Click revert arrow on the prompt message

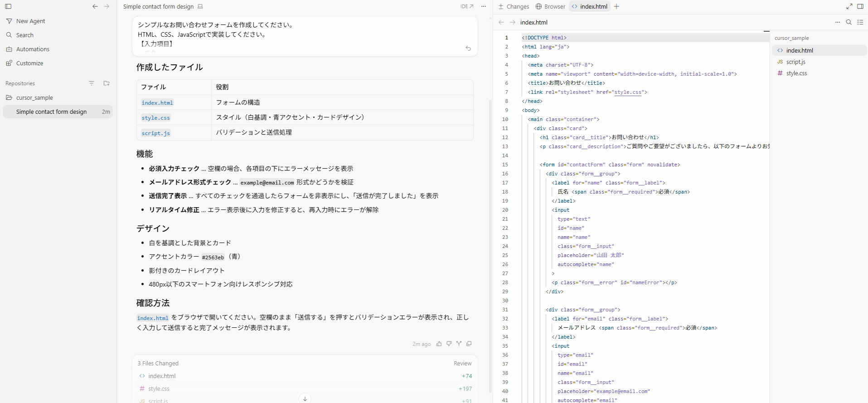point(468,49)
